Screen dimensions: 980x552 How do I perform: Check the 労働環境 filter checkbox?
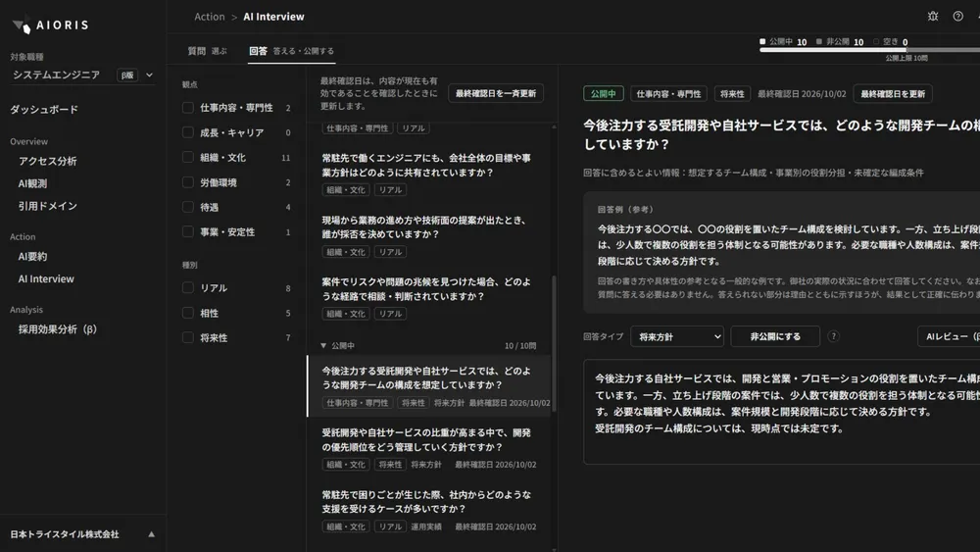(x=187, y=182)
